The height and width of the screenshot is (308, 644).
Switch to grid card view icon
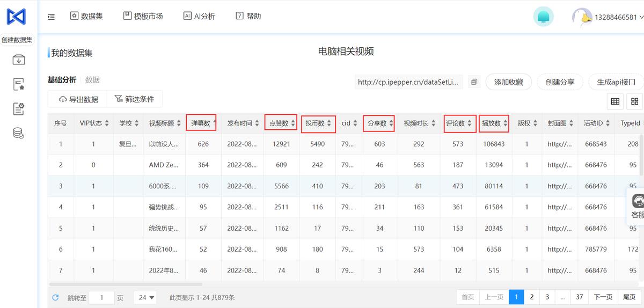(634, 101)
